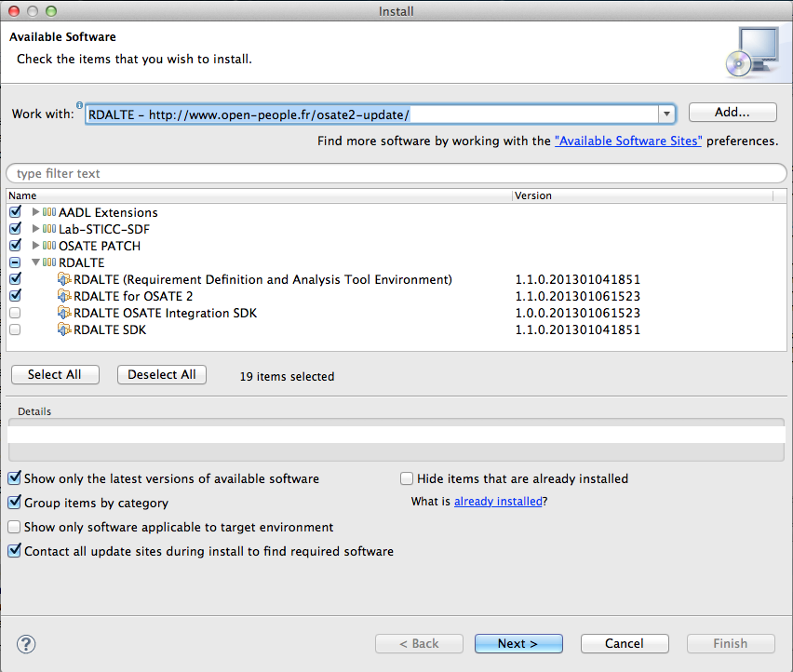Click feature icon for RDALTE for OSATE 2

click(x=64, y=295)
